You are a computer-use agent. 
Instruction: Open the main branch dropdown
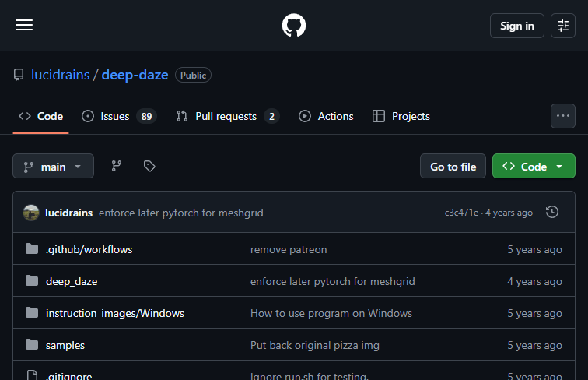53,166
